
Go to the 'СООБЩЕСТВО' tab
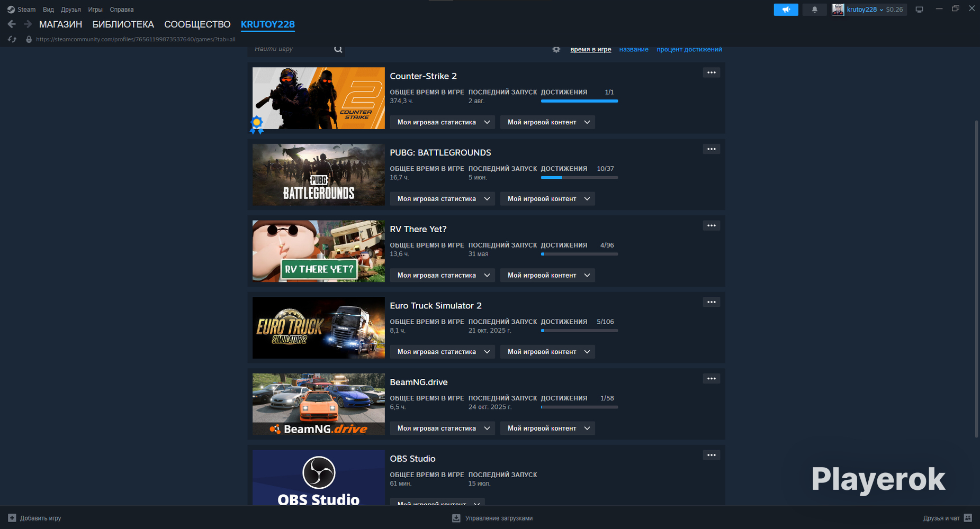point(197,24)
